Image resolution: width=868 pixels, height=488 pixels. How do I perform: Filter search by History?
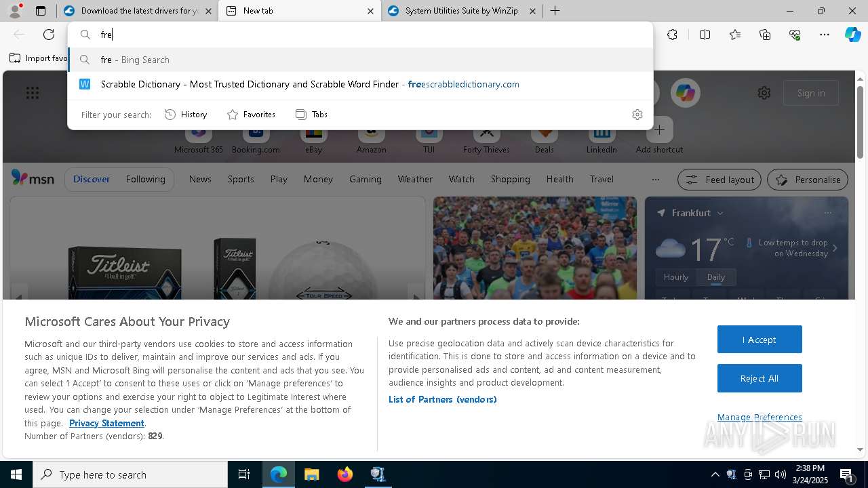pyautogui.click(x=186, y=115)
